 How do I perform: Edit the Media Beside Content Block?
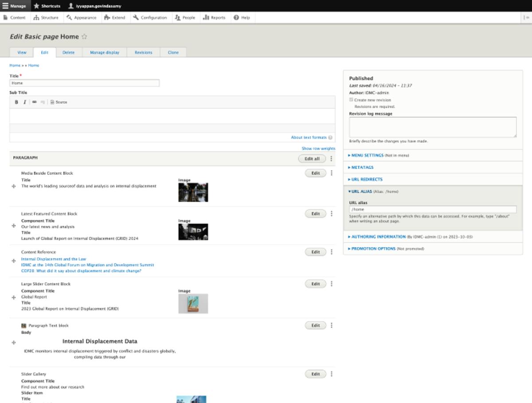tap(316, 173)
